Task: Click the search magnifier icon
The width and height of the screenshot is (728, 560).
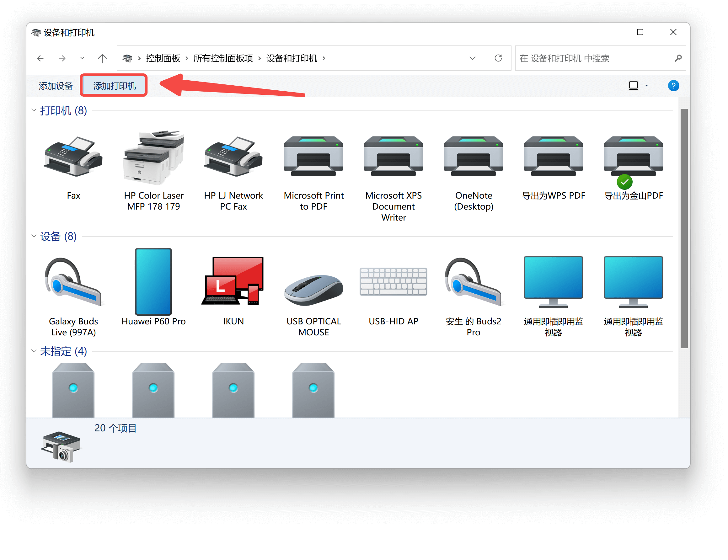Action: click(x=678, y=58)
